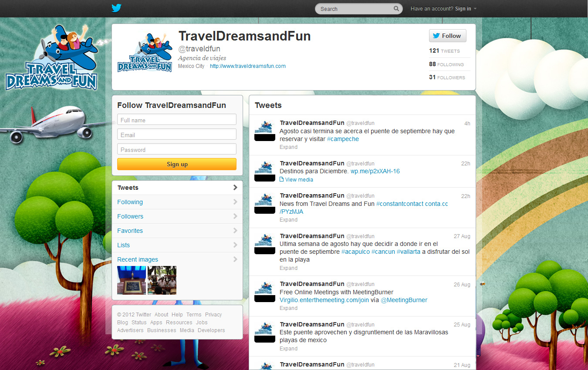Click the Search box in top bar
The image size is (588, 370).
click(358, 9)
